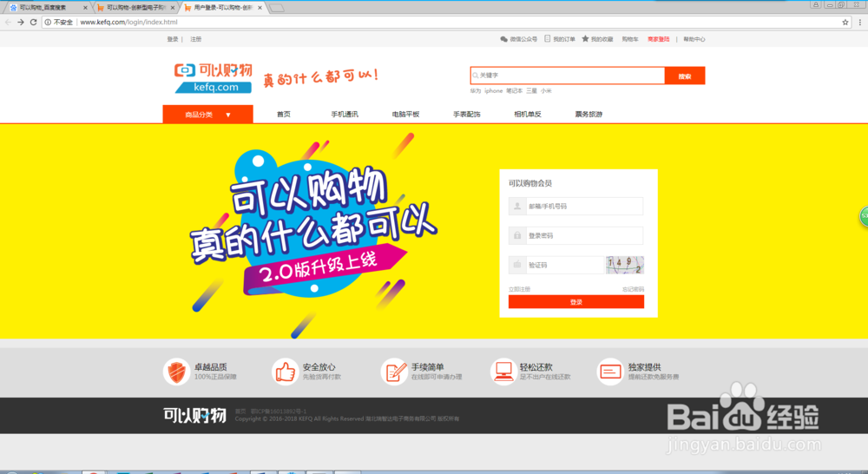Screen dimensions: 868x474
Task: Click the 真的什么都可以 slogan image
Action: [320, 77]
